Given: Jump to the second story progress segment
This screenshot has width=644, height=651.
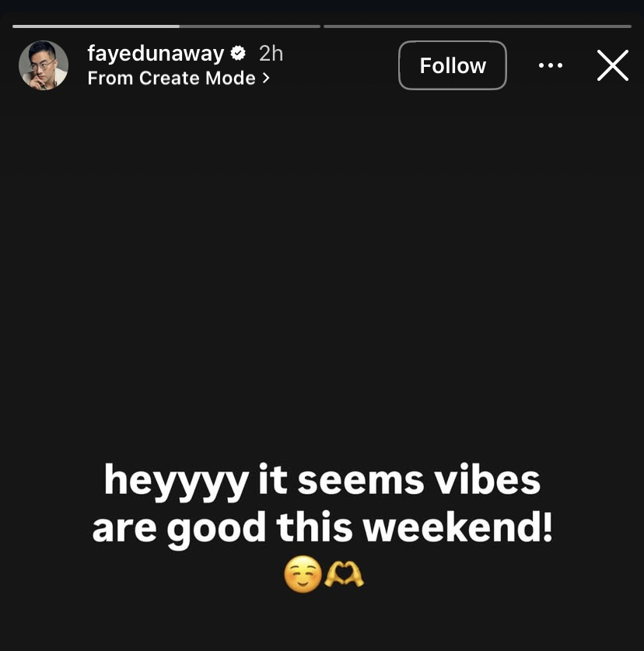Looking at the screenshot, I should pyautogui.click(x=478, y=26).
